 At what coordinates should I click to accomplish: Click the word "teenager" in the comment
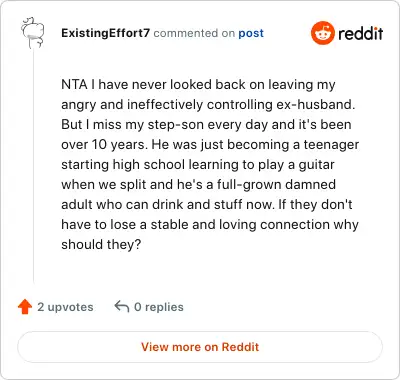[331, 145]
